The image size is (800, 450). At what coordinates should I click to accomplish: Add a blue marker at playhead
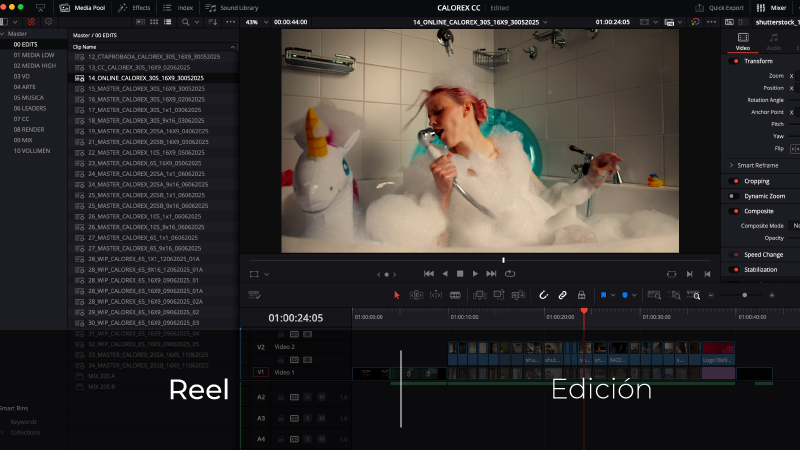pos(624,295)
